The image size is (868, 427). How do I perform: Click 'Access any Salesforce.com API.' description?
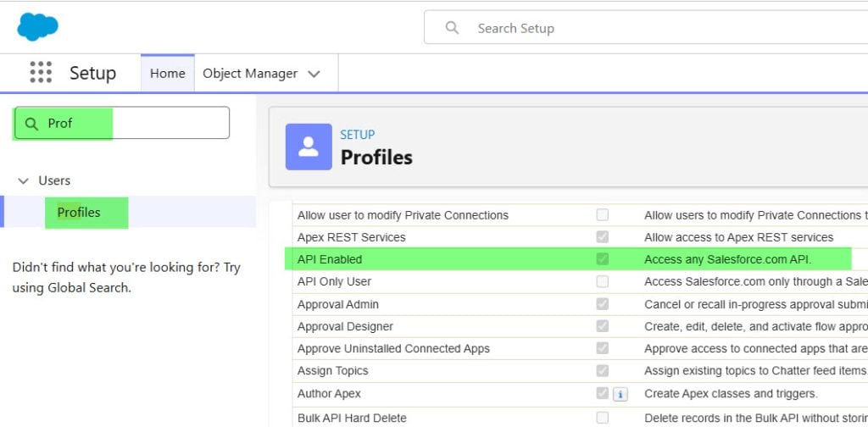coord(727,259)
